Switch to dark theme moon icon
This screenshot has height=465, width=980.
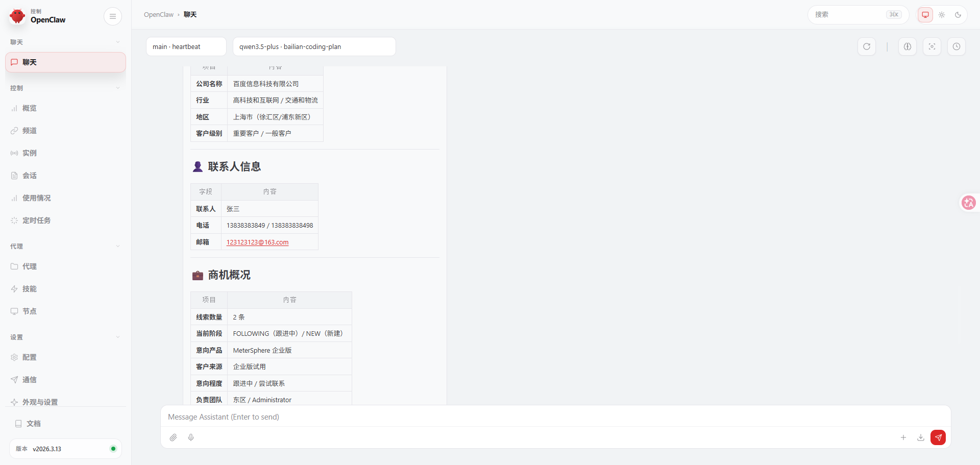pyautogui.click(x=958, y=15)
